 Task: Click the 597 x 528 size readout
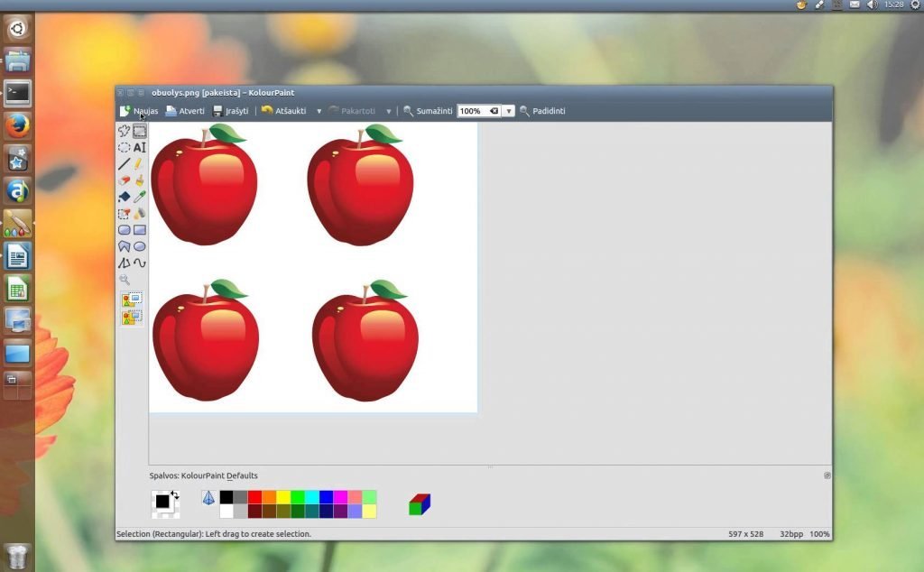745,534
